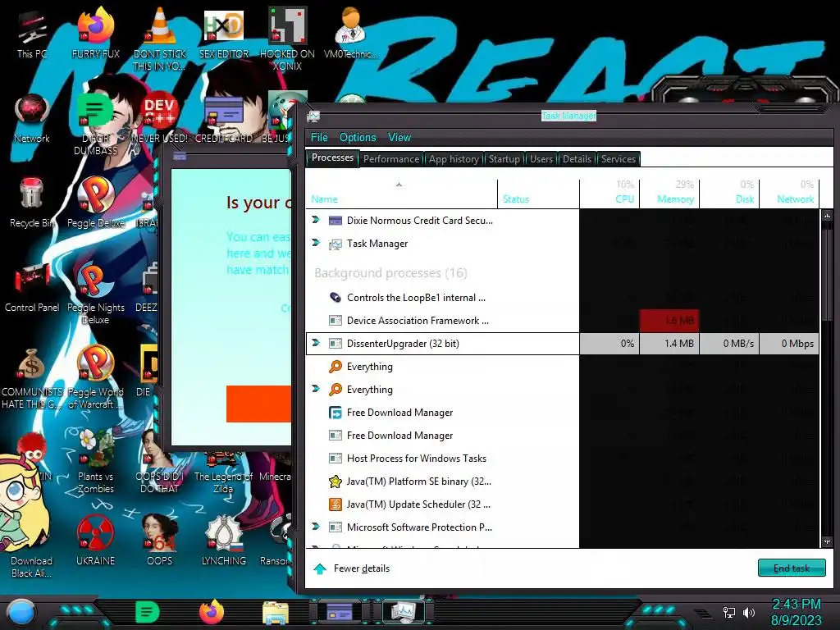
Task: Select Host Process for Windows Tasks
Action: click(563, 458)
